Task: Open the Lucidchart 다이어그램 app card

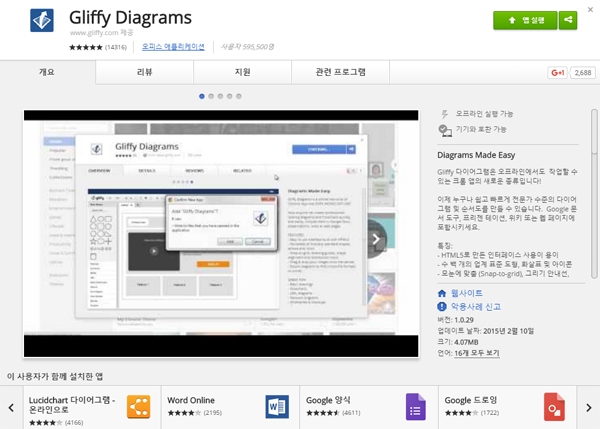Action: [92, 408]
